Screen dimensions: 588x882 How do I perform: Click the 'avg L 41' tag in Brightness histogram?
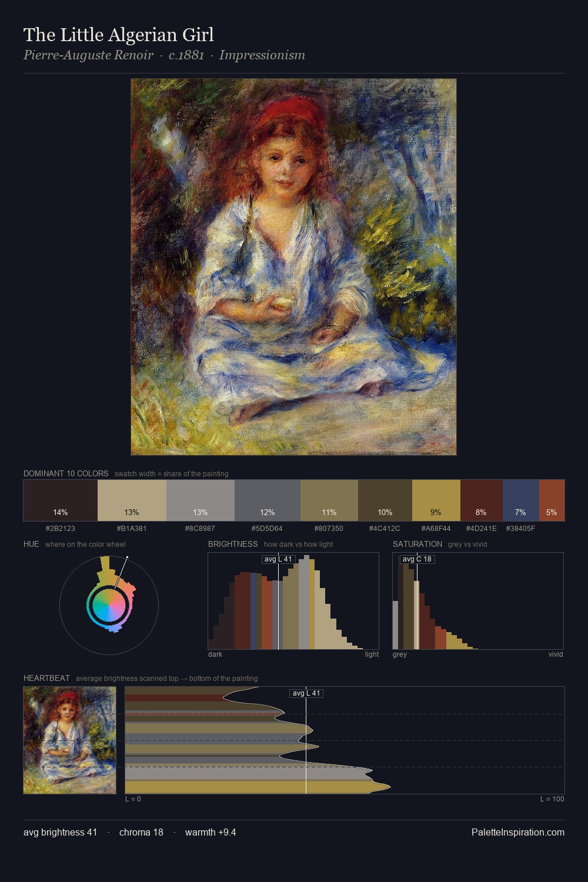pos(278,559)
